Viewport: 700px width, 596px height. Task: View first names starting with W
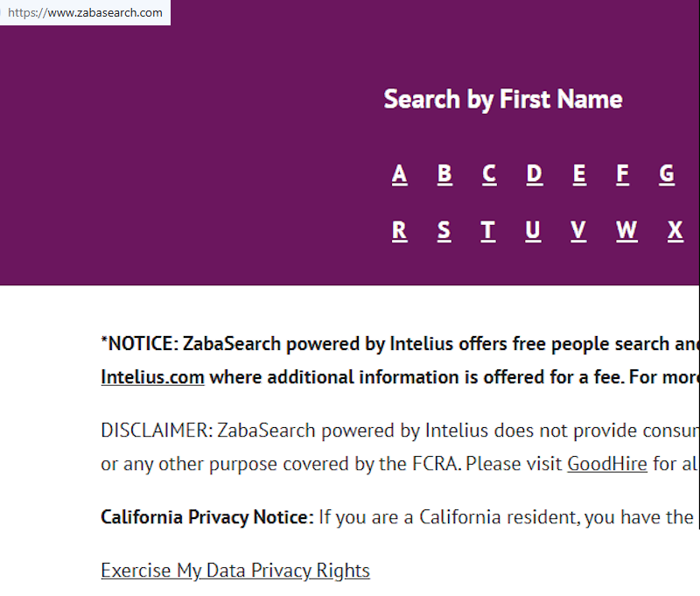[626, 230]
